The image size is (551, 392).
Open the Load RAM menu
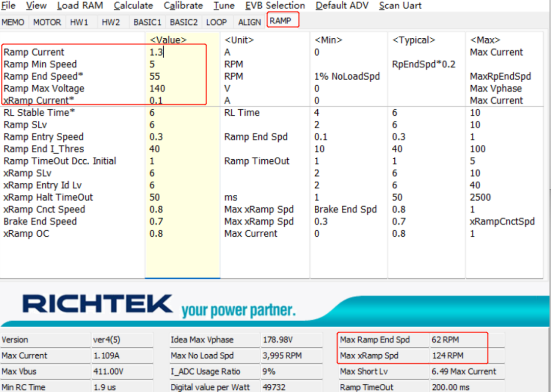80,6
